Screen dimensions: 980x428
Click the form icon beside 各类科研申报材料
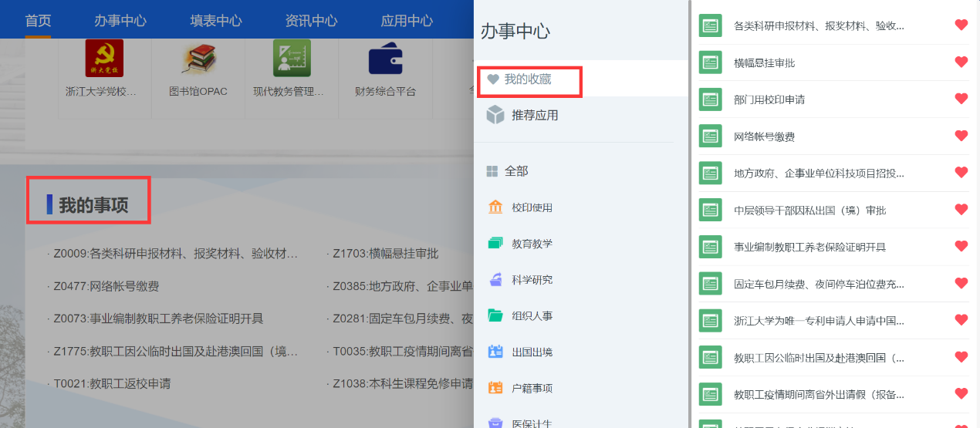click(x=710, y=25)
